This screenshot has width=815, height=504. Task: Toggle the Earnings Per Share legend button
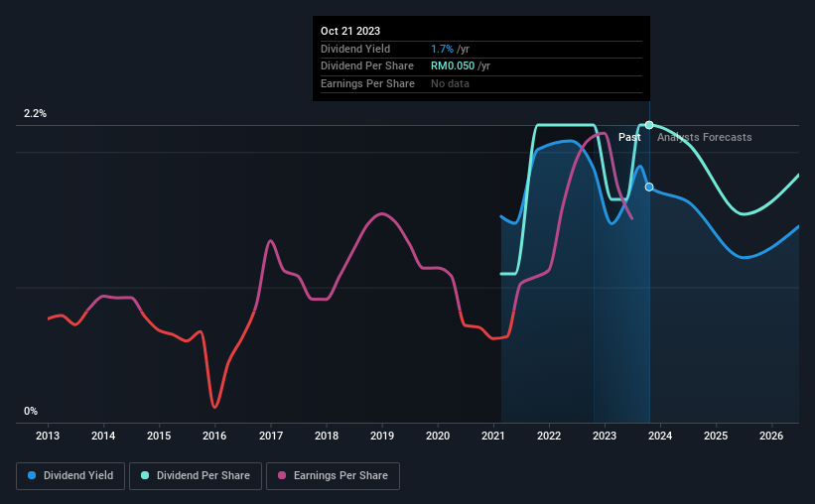(333, 476)
